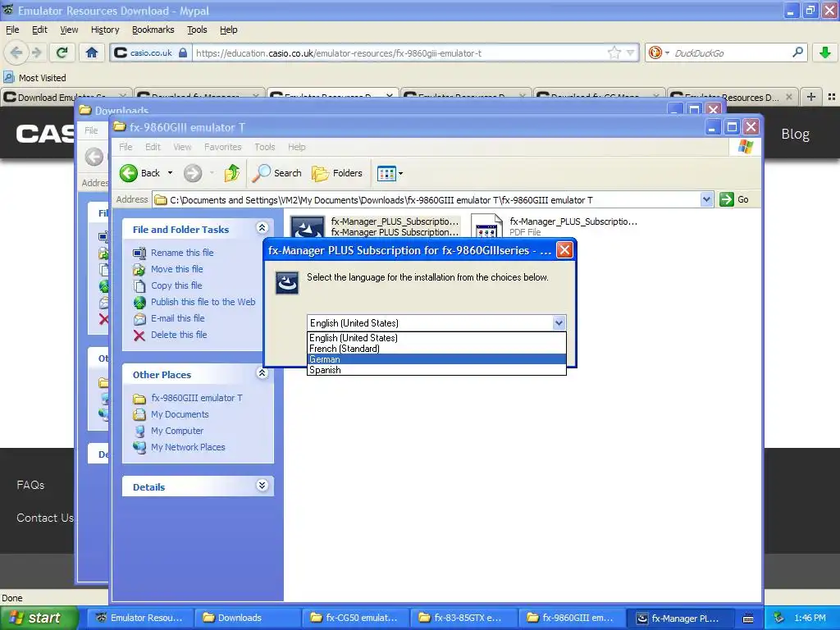Open the Favorites menu in Explorer
Viewport: 840px width, 630px height.
pos(223,147)
